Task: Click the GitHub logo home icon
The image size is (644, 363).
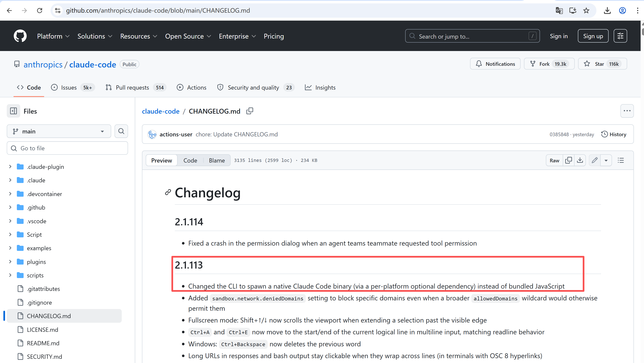Action: (20, 36)
